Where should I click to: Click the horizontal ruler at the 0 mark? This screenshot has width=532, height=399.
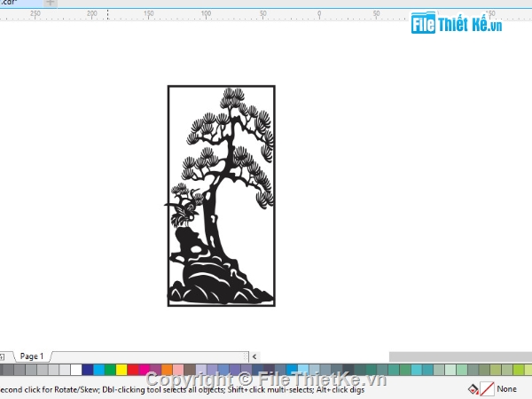coord(319,14)
